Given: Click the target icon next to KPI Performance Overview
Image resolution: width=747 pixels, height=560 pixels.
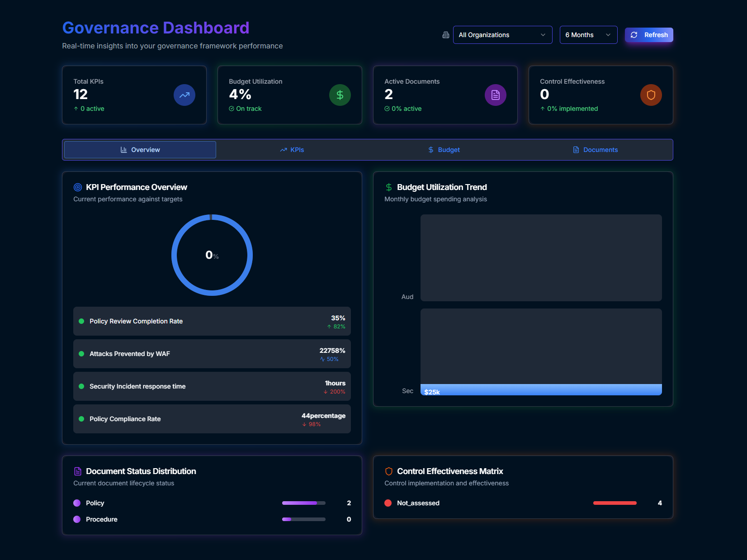Looking at the screenshot, I should pyautogui.click(x=78, y=187).
